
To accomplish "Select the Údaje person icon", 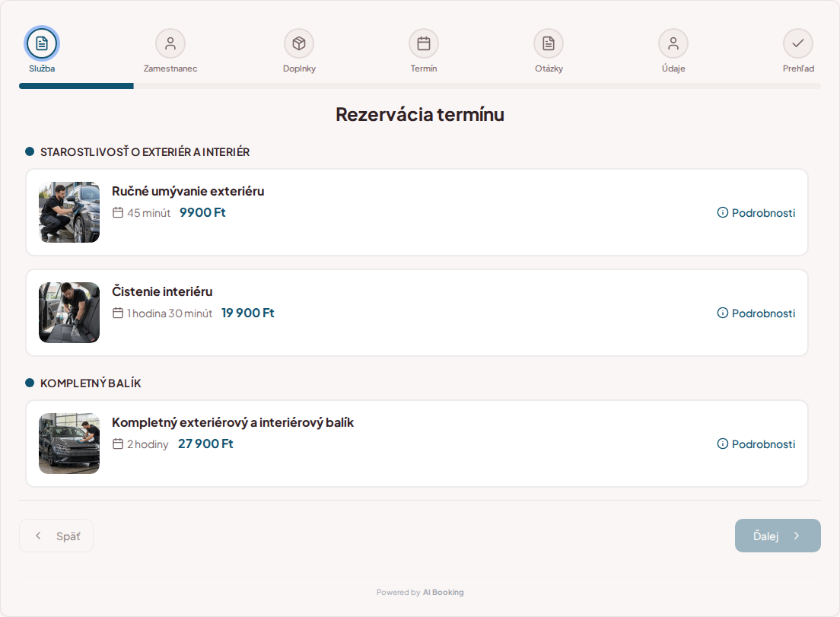I will click(673, 43).
